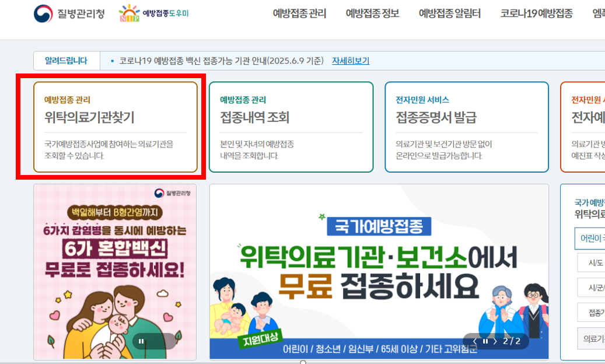Click the 알려드립니다 notice label

(x=67, y=61)
